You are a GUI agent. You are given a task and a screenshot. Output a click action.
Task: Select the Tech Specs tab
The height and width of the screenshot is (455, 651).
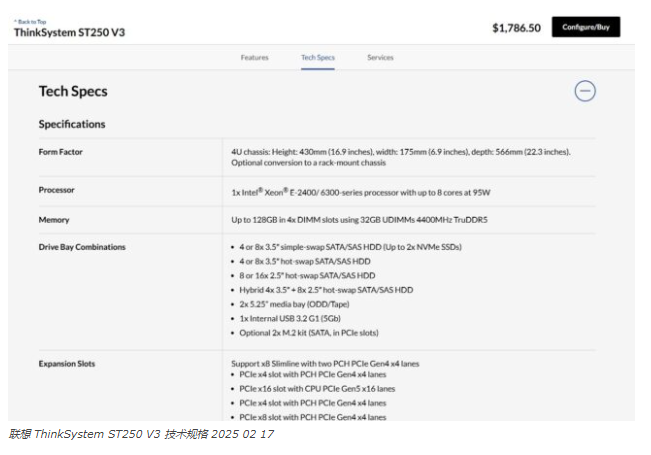(318, 57)
